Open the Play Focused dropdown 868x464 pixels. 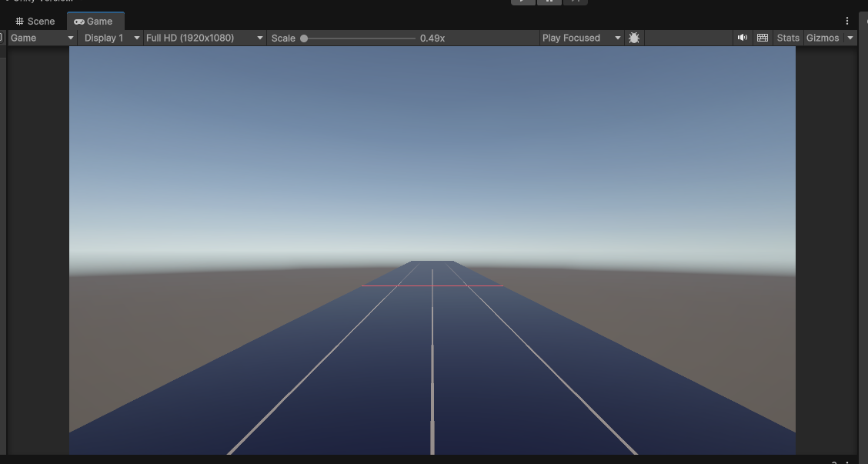click(x=581, y=38)
